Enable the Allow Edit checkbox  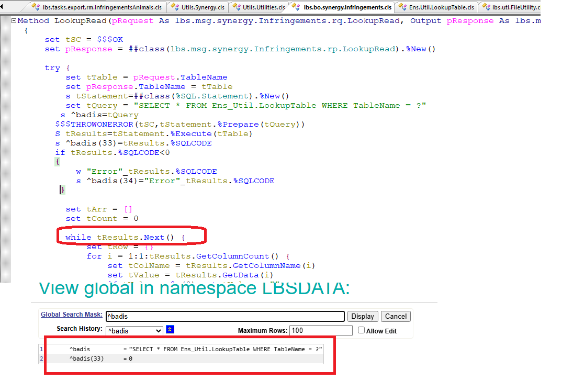tap(361, 330)
